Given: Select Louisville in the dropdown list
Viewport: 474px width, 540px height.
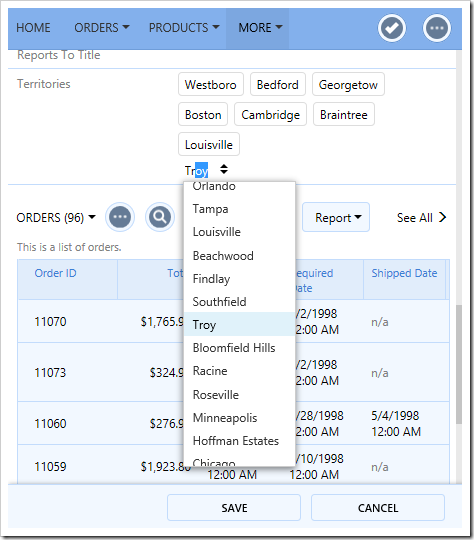Looking at the screenshot, I should (x=239, y=232).
